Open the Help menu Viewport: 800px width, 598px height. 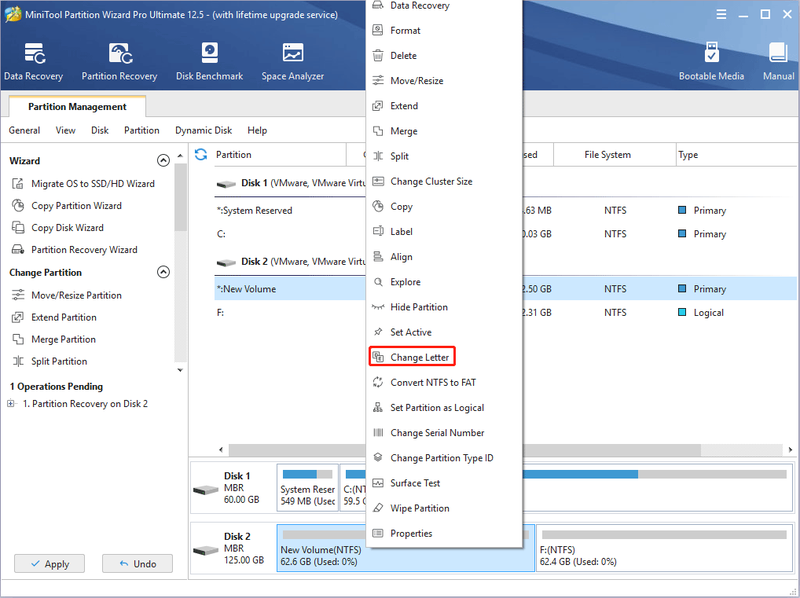coord(257,131)
